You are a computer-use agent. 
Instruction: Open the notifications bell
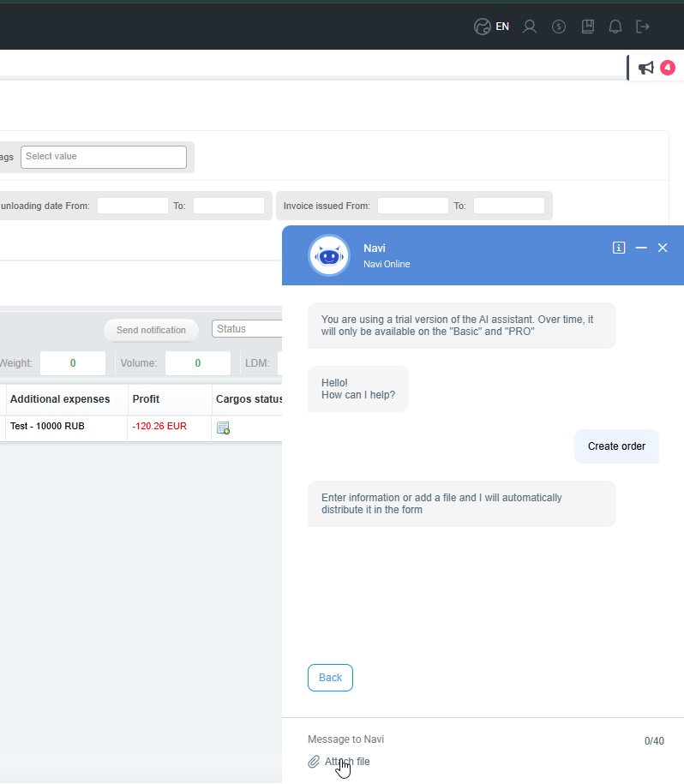[615, 27]
